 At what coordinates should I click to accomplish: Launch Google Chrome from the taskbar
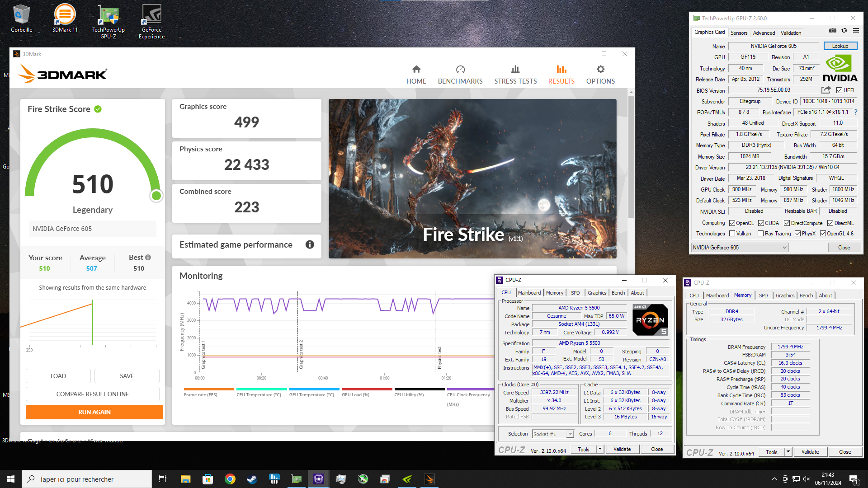(x=230, y=479)
